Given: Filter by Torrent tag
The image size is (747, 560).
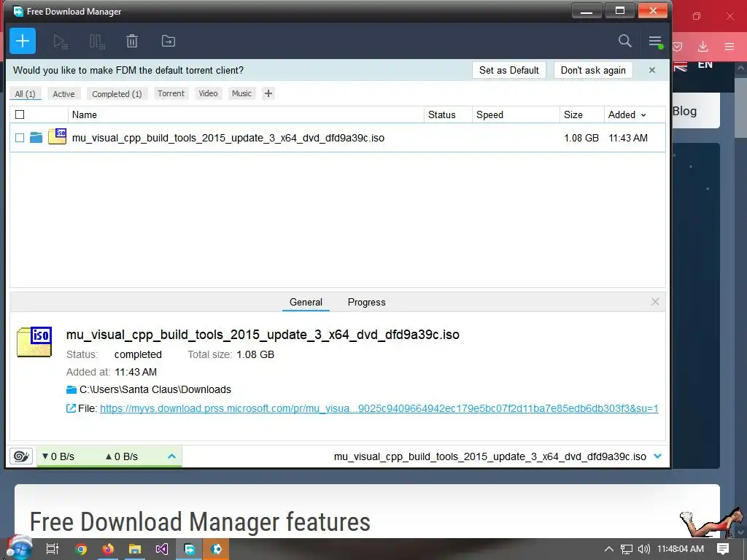Looking at the screenshot, I should [x=171, y=93].
